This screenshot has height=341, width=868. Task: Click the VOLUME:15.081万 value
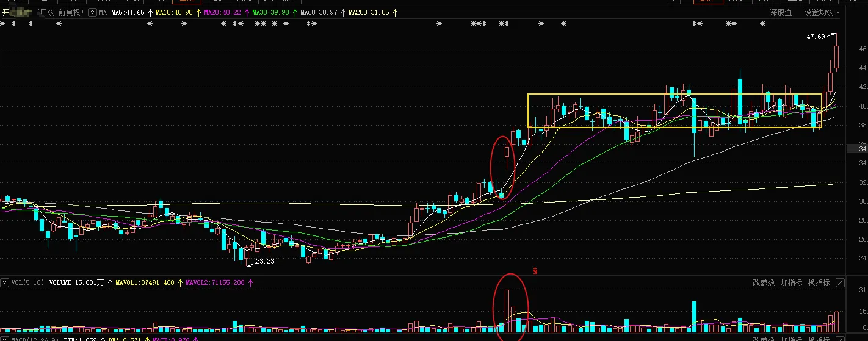pyautogui.click(x=77, y=282)
